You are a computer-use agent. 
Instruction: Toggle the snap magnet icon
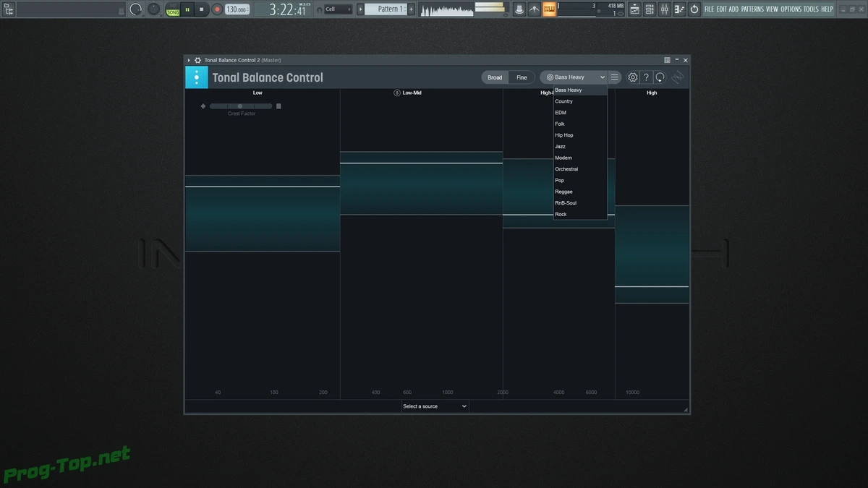coord(320,9)
